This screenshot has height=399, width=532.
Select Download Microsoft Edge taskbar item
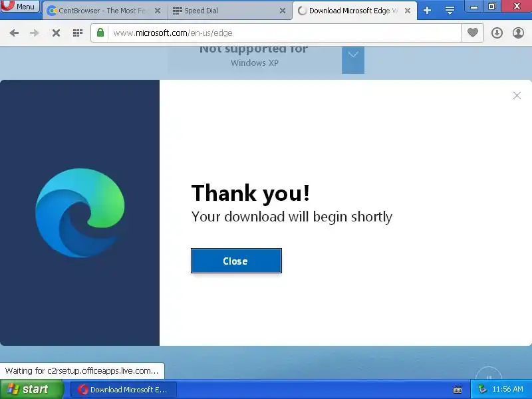(123, 390)
